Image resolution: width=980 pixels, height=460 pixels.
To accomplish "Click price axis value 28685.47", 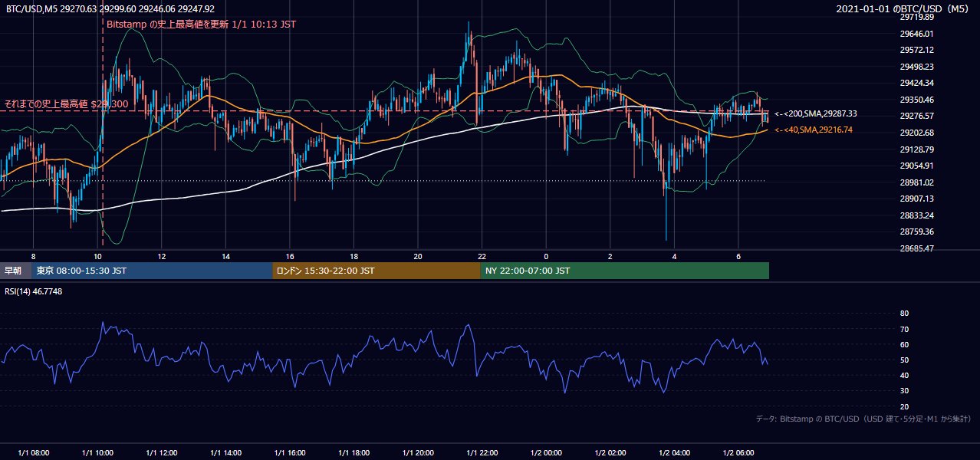I will coord(917,248).
